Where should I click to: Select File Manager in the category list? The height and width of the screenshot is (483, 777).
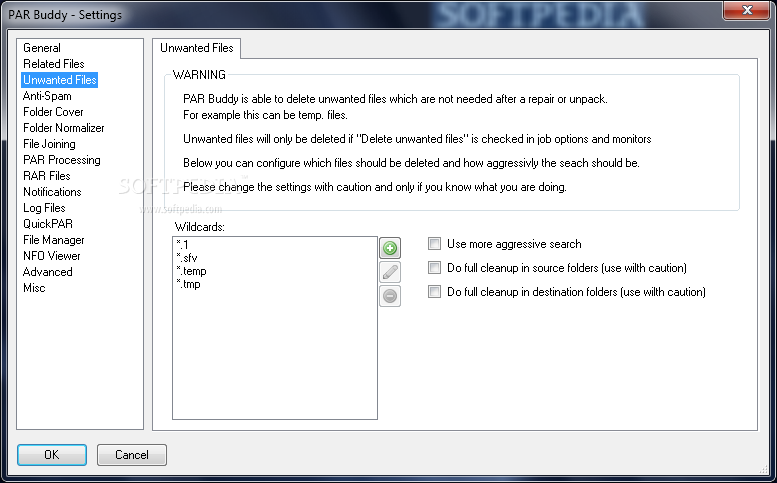coord(54,240)
